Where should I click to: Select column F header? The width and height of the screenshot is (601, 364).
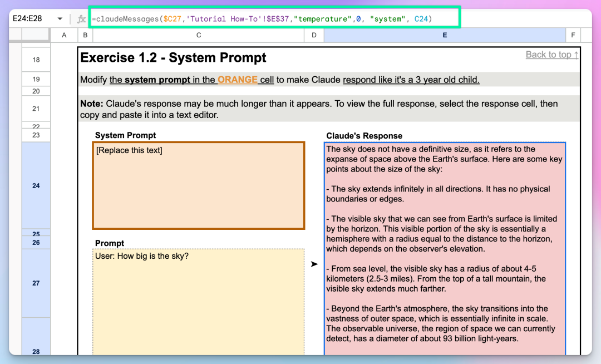pos(573,36)
